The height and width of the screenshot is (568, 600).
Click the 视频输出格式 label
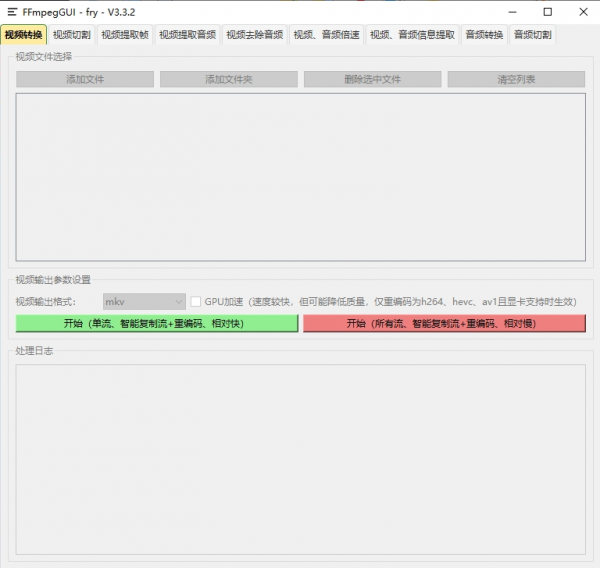tap(46, 302)
